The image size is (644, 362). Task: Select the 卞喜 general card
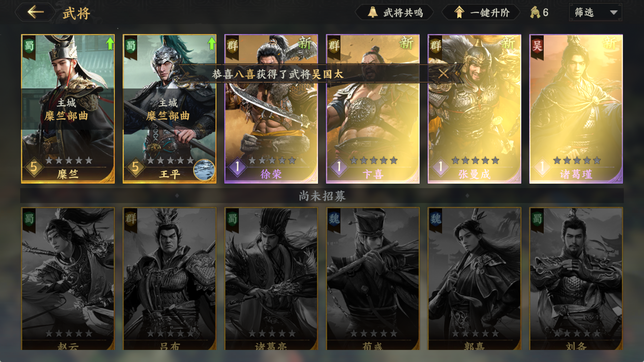pyautogui.click(x=373, y=109)
